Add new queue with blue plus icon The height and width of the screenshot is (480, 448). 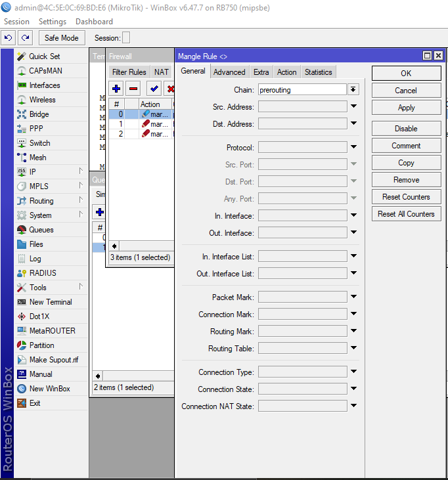pos(100,212)
